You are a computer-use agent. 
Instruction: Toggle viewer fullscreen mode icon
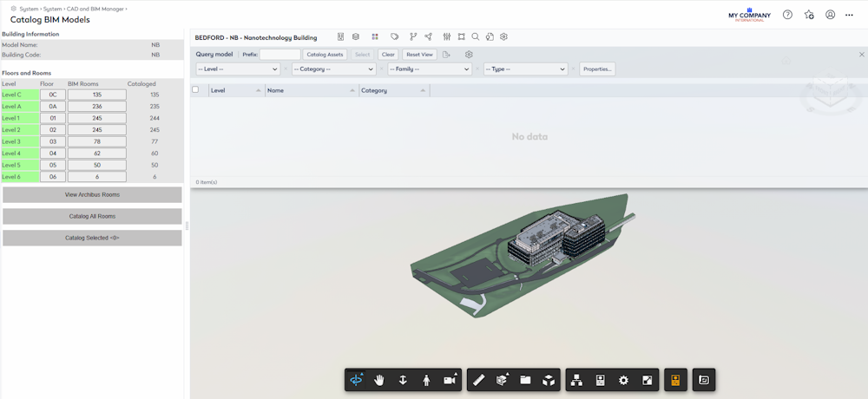[x=648, y=380]
